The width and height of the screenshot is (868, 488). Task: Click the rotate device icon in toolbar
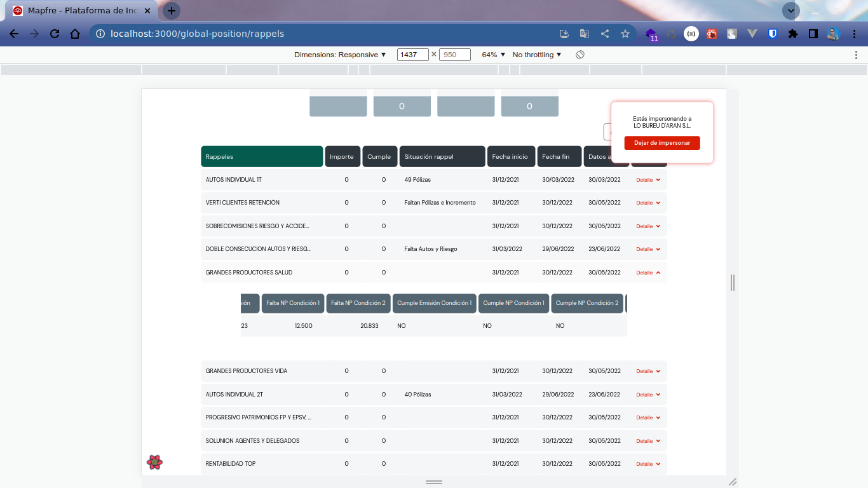[580, 55]
